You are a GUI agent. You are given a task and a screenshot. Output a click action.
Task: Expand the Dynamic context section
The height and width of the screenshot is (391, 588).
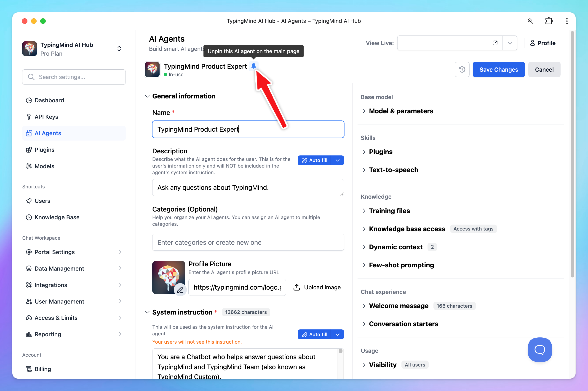click(x=396, y=247)
